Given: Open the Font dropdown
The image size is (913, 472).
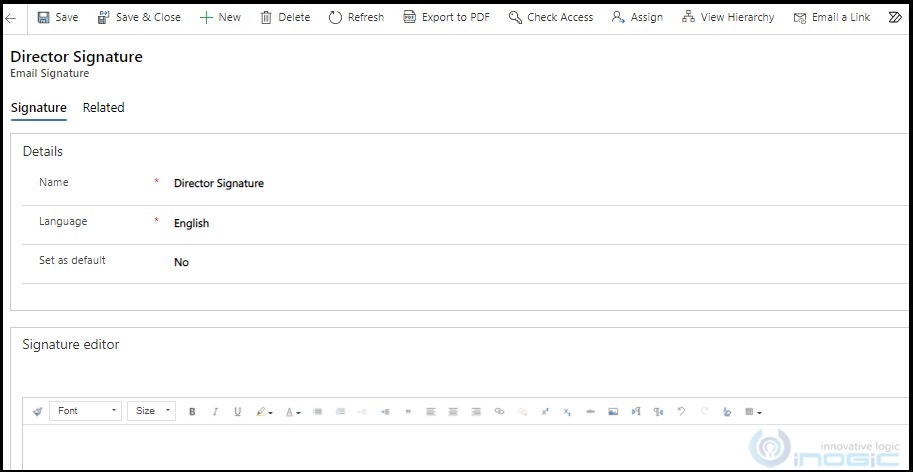Looking at the screenshot, I should 86,411.
